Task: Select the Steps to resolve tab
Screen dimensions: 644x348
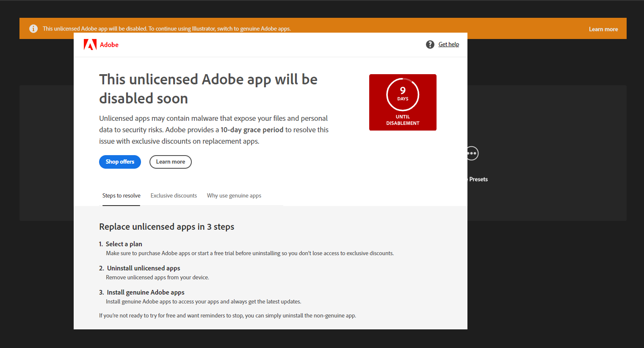Action: point(121,196)
